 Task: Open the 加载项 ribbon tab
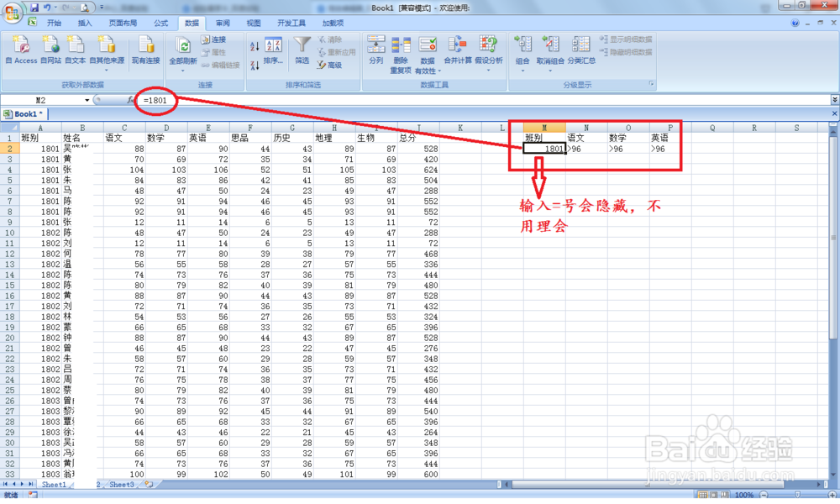coord(333,23)
